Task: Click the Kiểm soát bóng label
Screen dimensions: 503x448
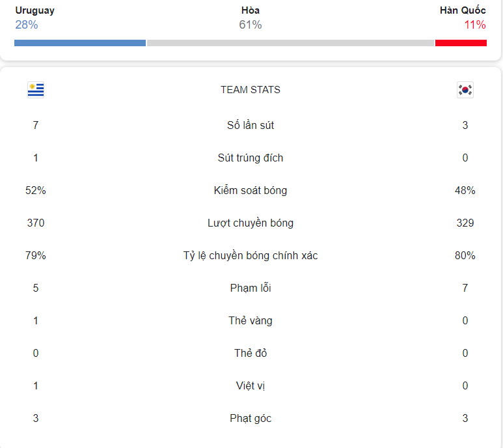Action: click(x=251, y=190)
